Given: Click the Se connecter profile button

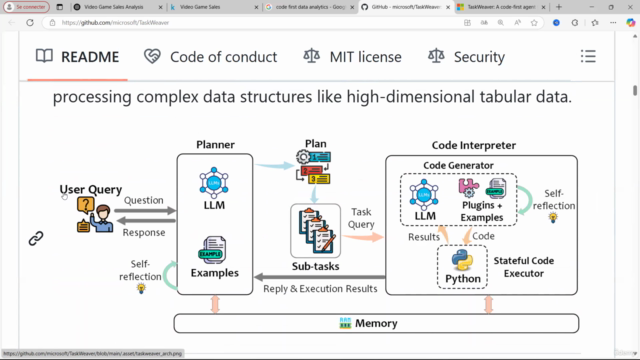Looking at the screenshot, I should click(x=26, y=7).
